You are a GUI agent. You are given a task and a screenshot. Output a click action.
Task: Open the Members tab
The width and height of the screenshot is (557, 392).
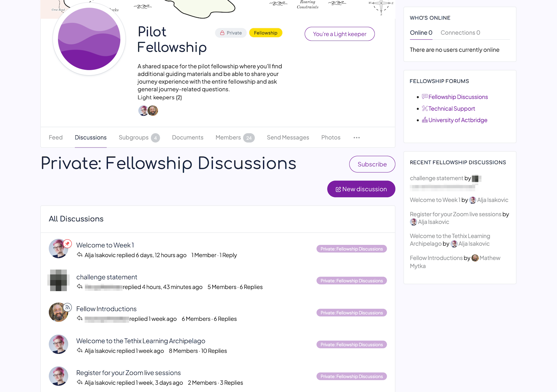235,137
